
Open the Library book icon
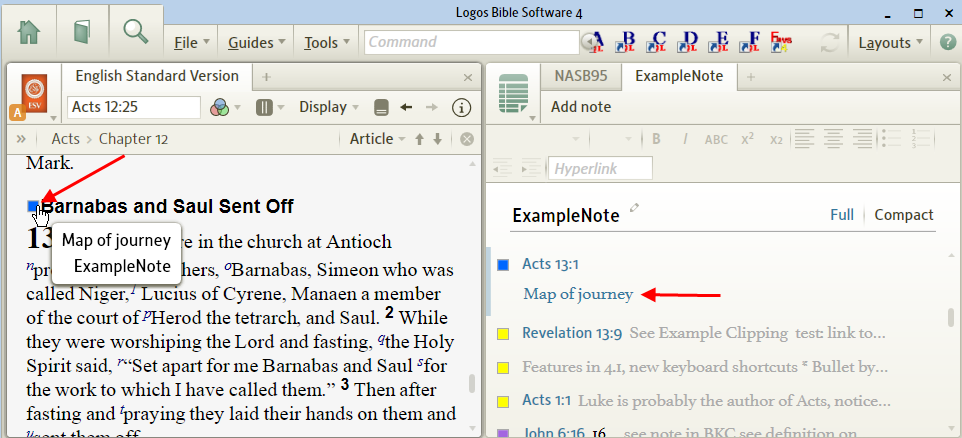pyautogui.click(x=82, y=31)
